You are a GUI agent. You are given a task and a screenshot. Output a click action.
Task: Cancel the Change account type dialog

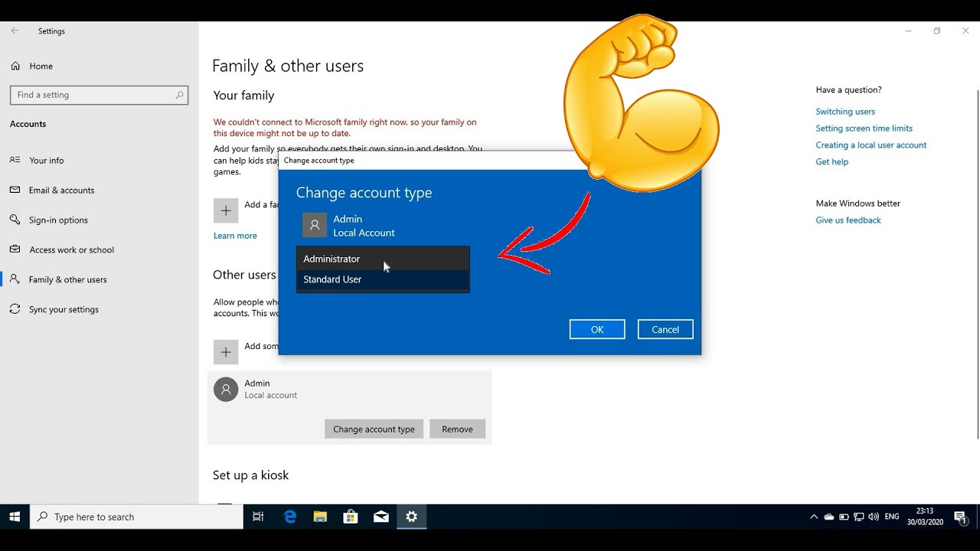click(x=665, y=329)
